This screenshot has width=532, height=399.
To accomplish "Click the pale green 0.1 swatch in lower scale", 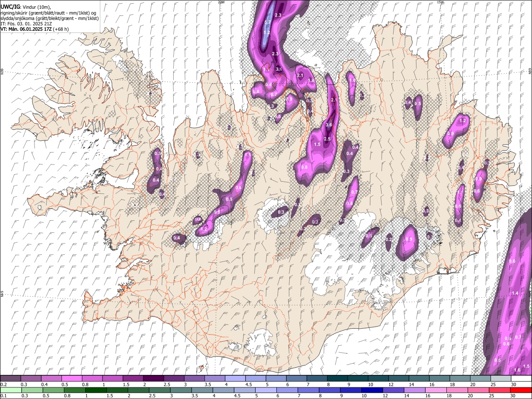I will tap(10, 390).
